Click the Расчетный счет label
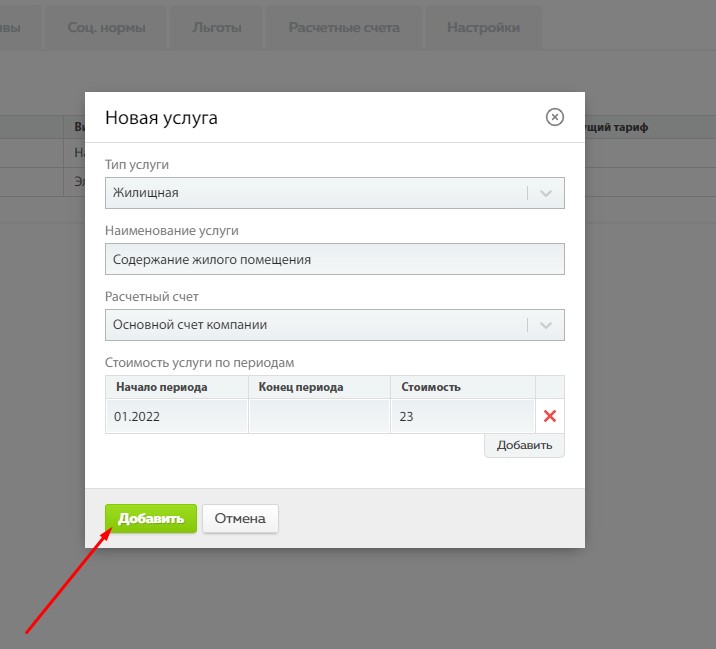This screenshot has height=649, width=716. pyautogui.click(x=152, y=297)
